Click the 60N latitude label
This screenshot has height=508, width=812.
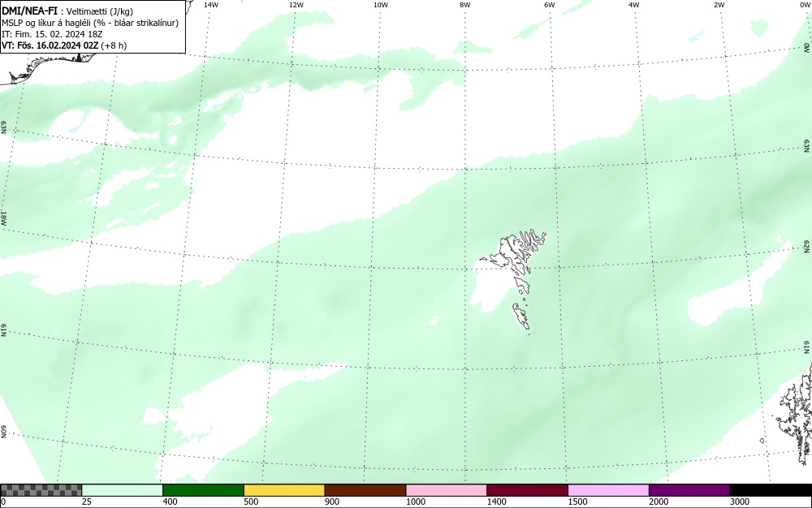3,432
